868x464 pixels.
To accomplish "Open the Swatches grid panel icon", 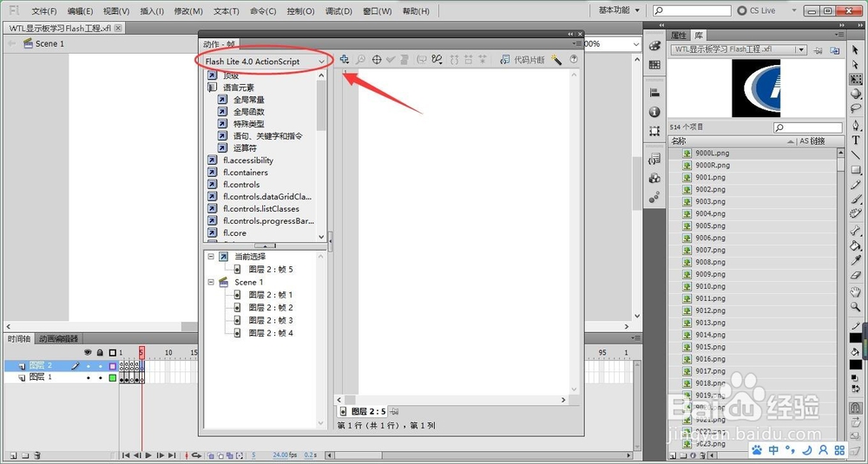I will [x=654, y=65].
